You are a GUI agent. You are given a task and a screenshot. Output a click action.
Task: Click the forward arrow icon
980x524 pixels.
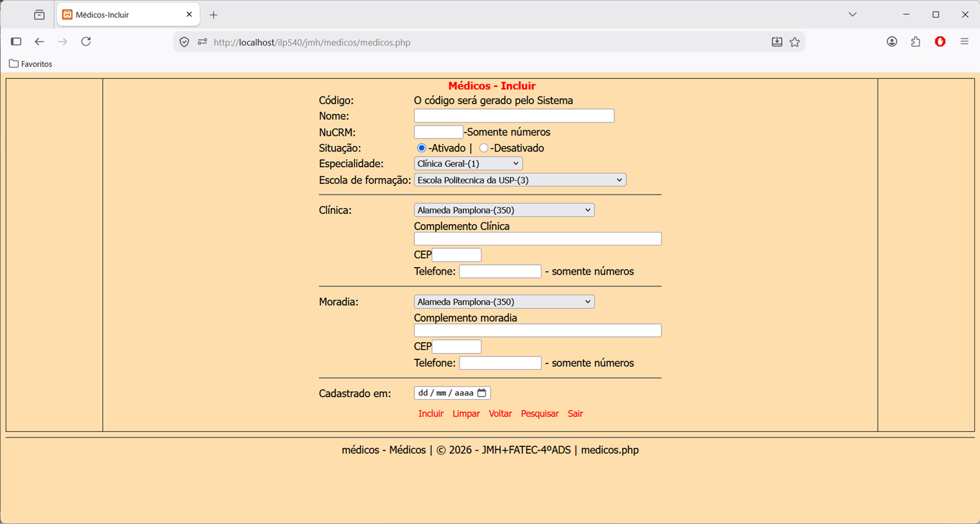click(x=63, y=41)
